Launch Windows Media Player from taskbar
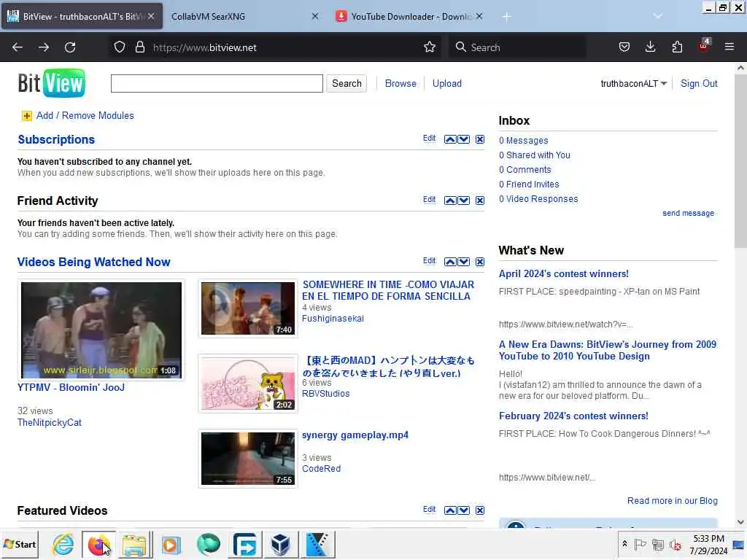 [171, 544]
